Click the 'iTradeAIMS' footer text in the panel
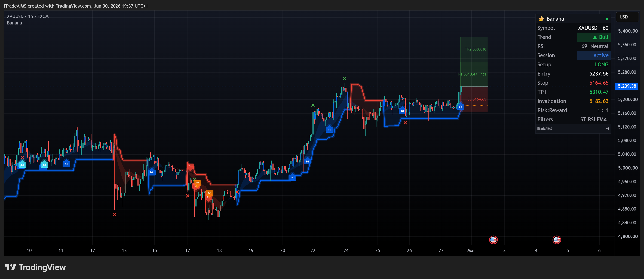Image resolution: width=644 pixels, height=279 pixels. pos(544,129)
